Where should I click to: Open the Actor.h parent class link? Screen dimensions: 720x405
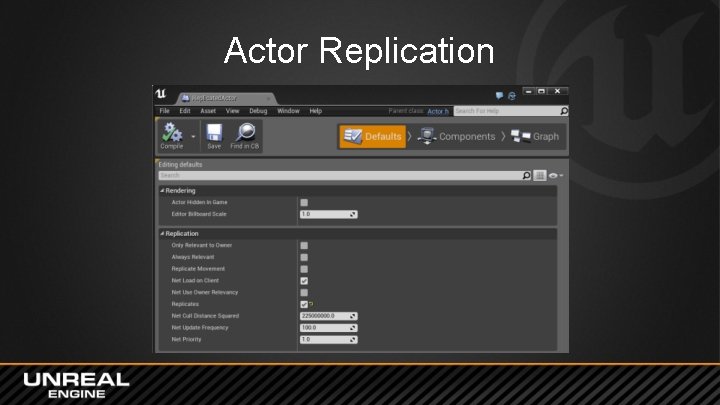click(x=438, y=112)
